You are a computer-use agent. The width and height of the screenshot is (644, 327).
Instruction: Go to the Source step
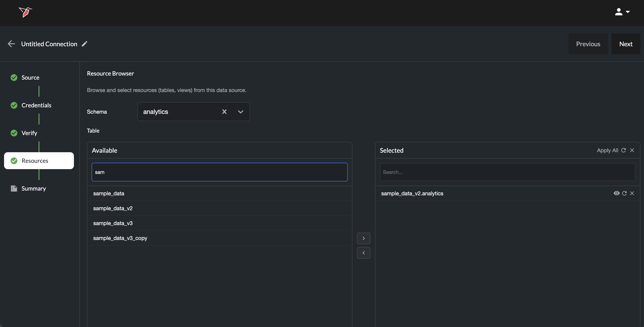(x=30, y=78)
